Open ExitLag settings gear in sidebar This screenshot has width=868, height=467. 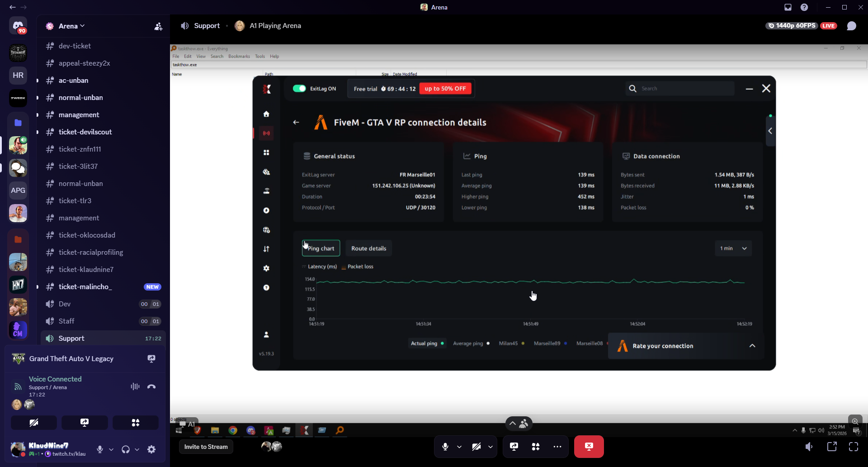pos(266,268)
